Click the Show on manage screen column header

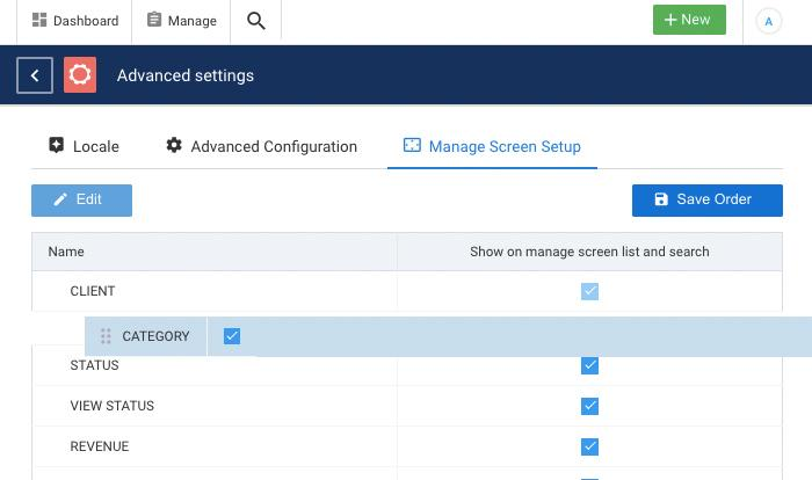tap(589, 252)
